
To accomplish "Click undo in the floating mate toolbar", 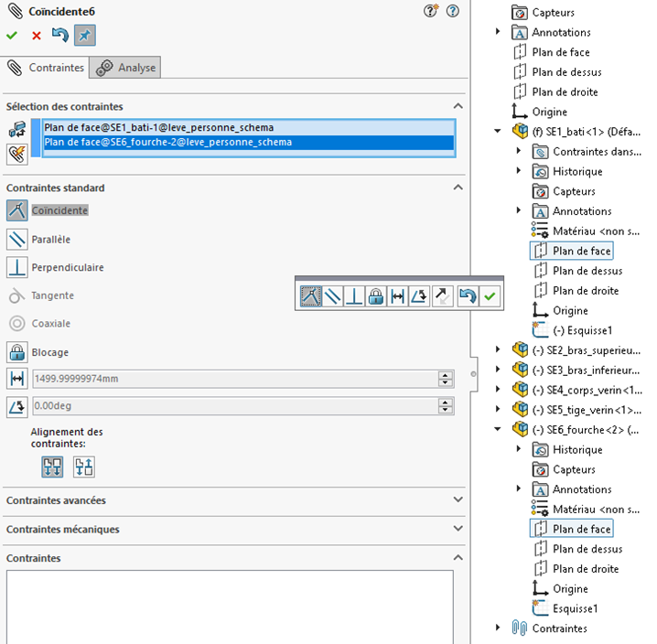I will (x=468, y=296).
